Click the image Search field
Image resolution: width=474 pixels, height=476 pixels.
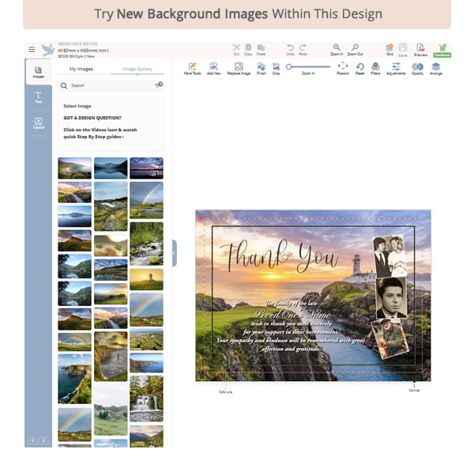point(107,85)
